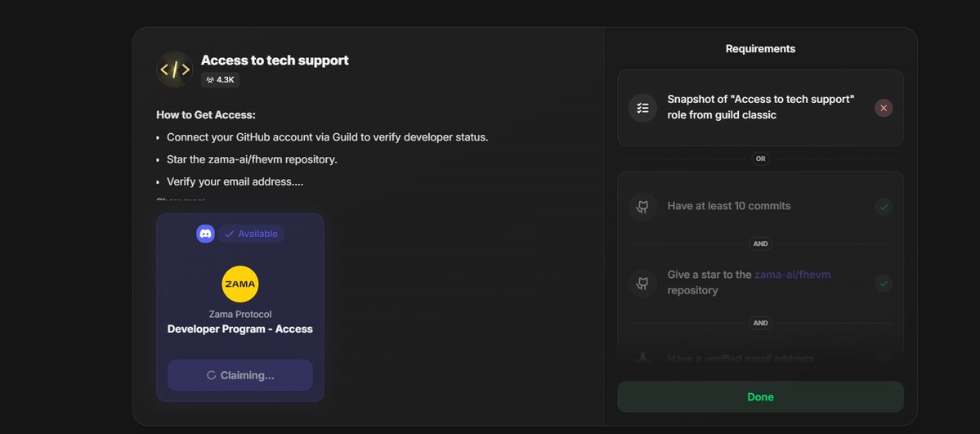980x434 pixels.
Task: Click the code brackets role icon
Action: pos(174,69)
